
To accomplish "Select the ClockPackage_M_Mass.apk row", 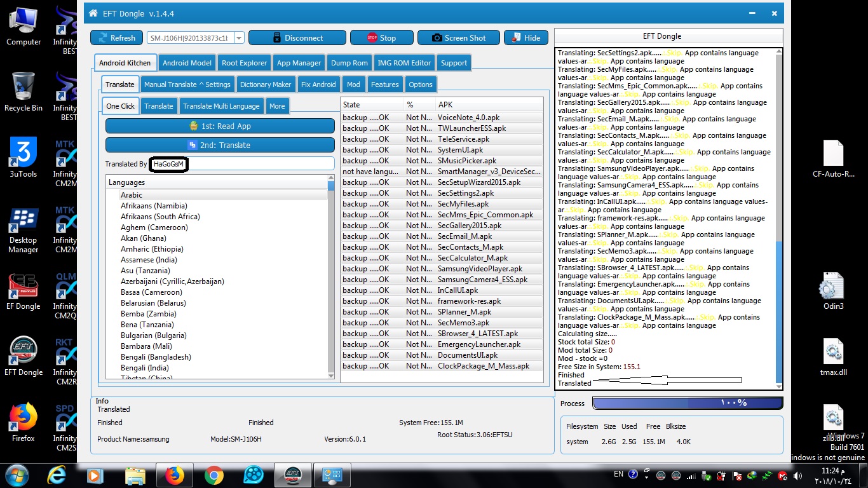I will [442, 366].
